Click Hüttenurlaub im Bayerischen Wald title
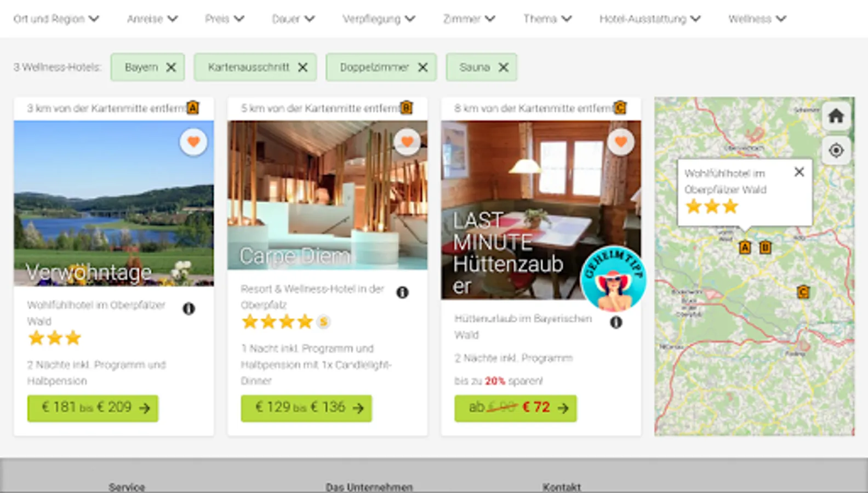 (x=523, y=326)
